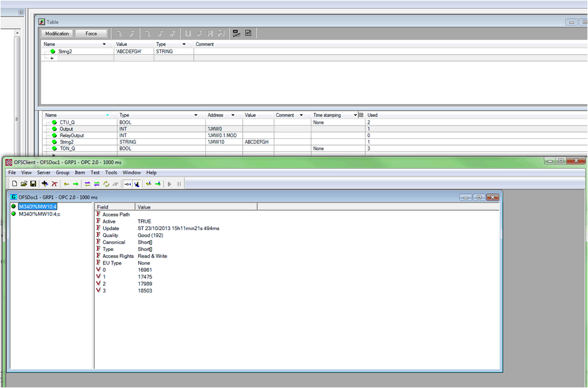The height and width of the screenshot is (388, 588).
Task: Click the yellow left arrow toolbar icon
Action: pos(67,184)
